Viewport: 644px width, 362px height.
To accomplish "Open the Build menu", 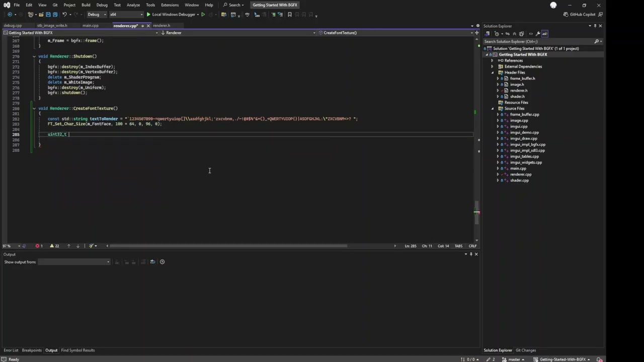I will 86,5.
